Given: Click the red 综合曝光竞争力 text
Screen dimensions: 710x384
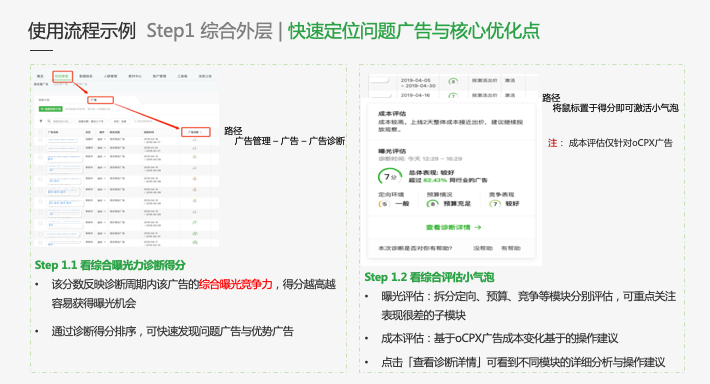Looking at the screenshot, I should coord(235,284).
